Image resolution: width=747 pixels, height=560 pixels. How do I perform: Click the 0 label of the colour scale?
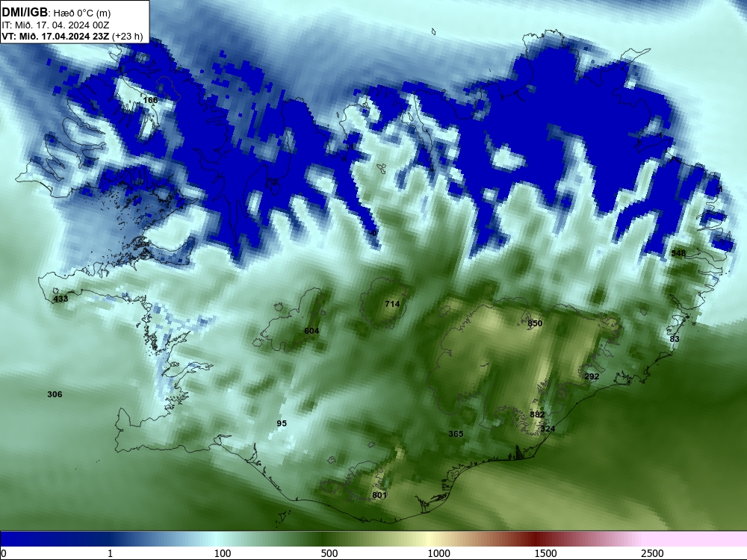(x=4, y=553)
